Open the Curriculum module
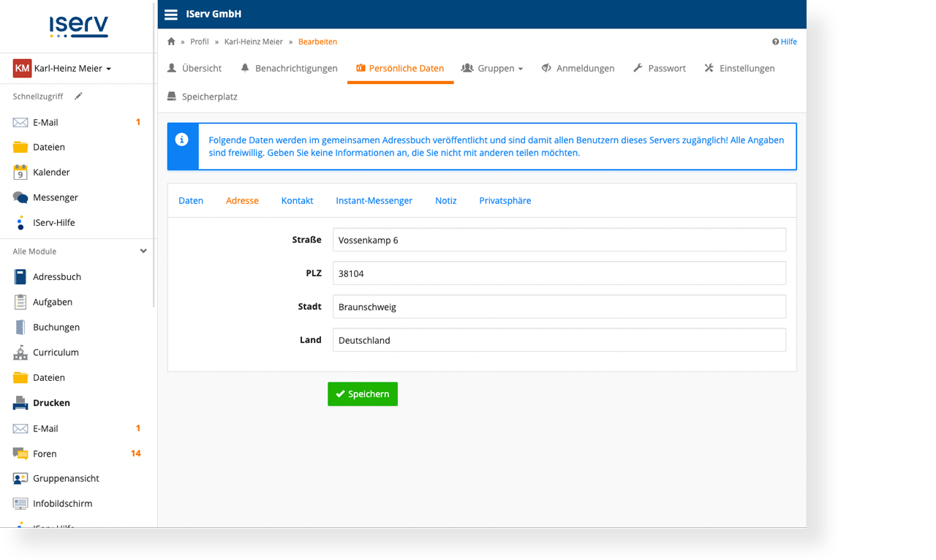Viewport: 936px width, 560px height. [x=55, y=352]
